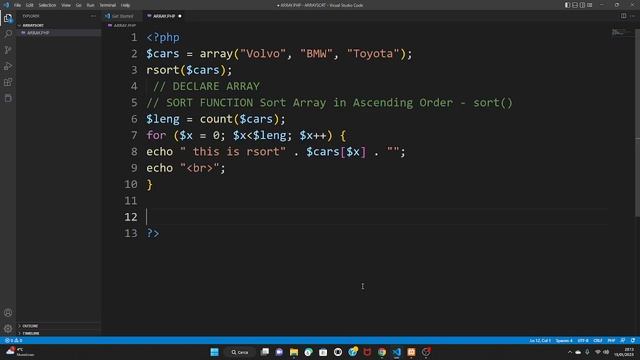This screenshot has height=360, width=640.
Task: Open the Explorer view in activity bar
Action: point(8,18)
